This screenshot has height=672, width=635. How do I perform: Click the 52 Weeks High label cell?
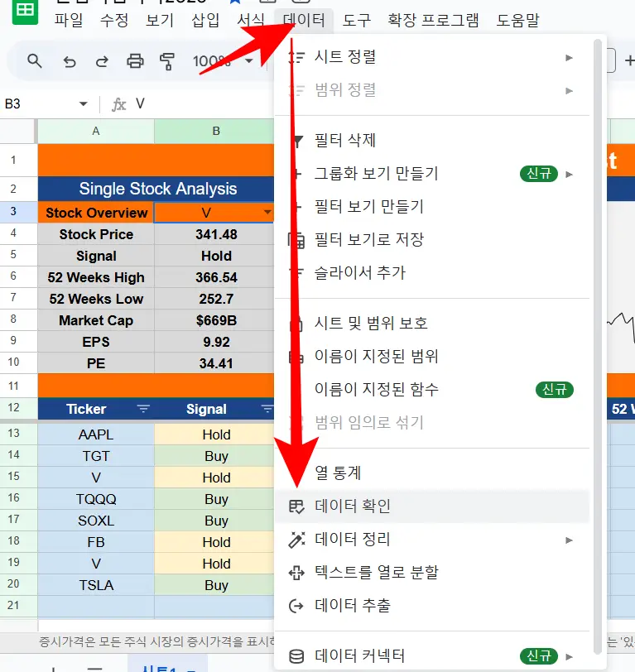pyautogui.click(x=96, y=277)
